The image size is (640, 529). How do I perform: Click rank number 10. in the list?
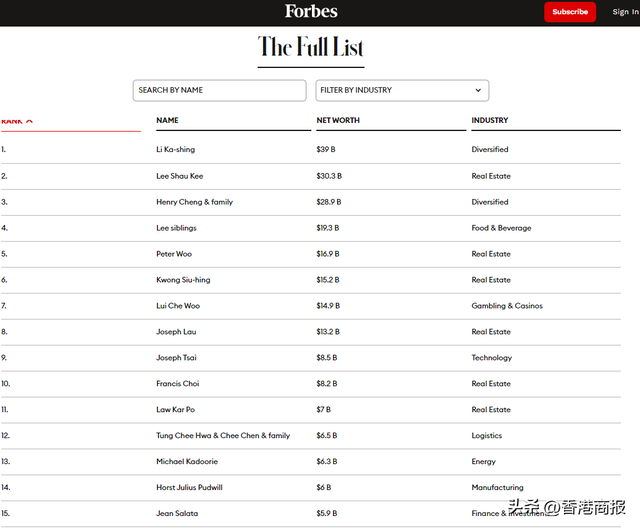click(x=5, y=384)
